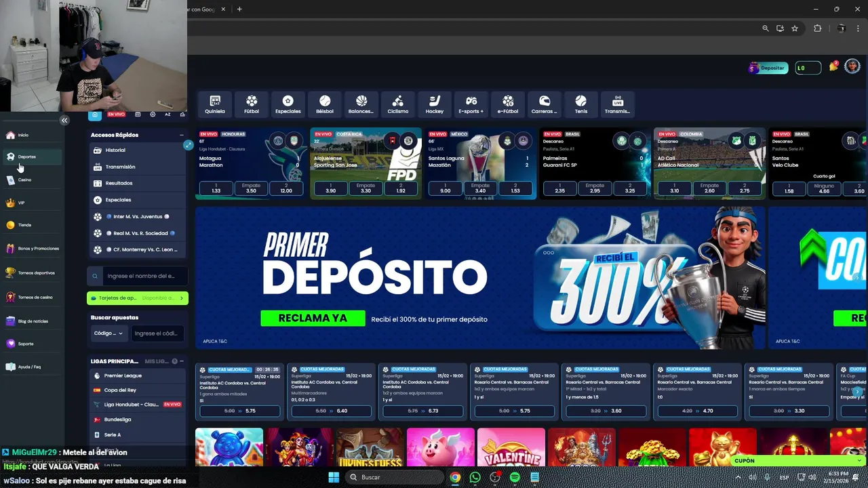
Task: Open the A-Z sports list tab
Action: [167, 115]
